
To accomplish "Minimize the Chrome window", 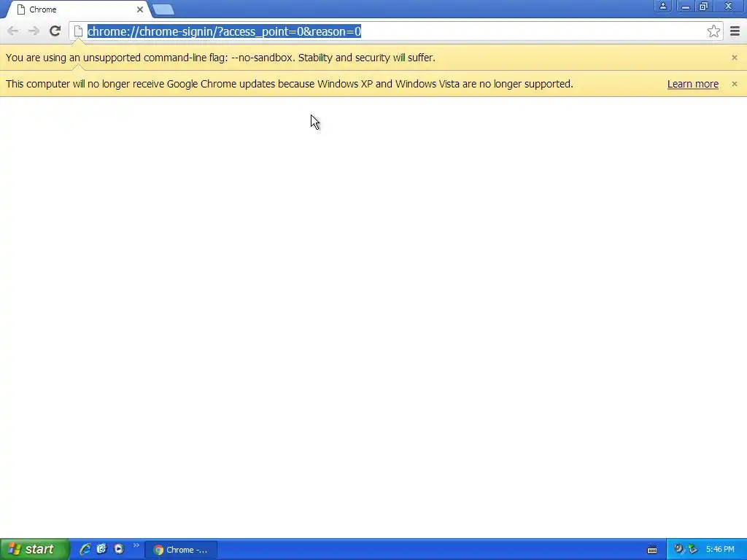I will coord(685,6).
